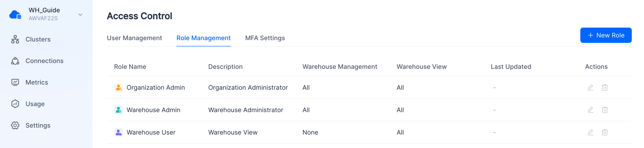Screen dimensions: 644x148
Task: Edit the Warehouse Admin role
Action: click(x=590, y=110)
